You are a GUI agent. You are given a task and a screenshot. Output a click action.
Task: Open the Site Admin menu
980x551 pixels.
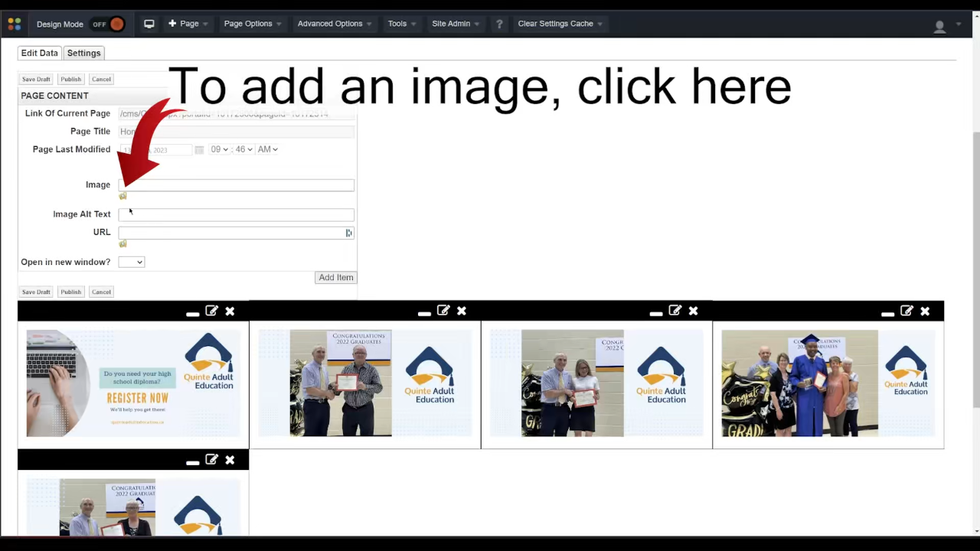(x=456, y=24)
